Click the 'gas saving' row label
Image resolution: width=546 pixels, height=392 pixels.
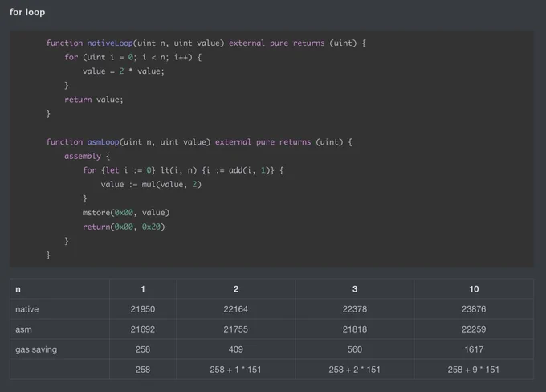pyautogui.click(x=36, y=349)
